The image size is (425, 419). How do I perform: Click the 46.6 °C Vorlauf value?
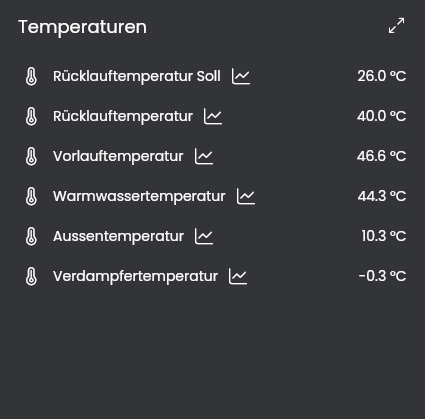click(381, 156)
